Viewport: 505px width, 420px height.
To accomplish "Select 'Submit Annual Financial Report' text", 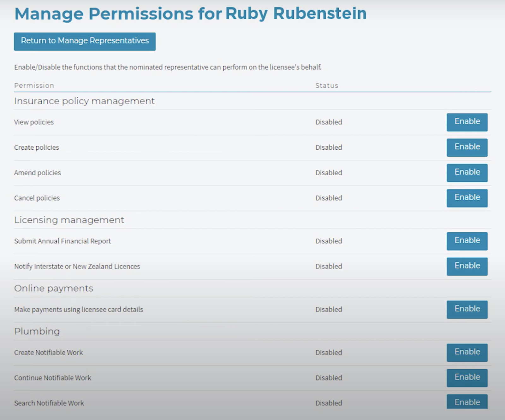I will [x=62, y=241].
